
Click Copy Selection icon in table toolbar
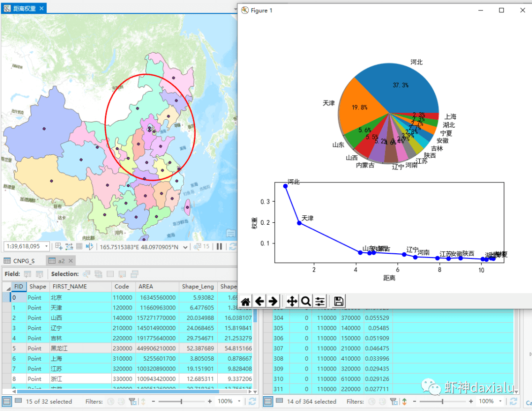tap(134, 274)
